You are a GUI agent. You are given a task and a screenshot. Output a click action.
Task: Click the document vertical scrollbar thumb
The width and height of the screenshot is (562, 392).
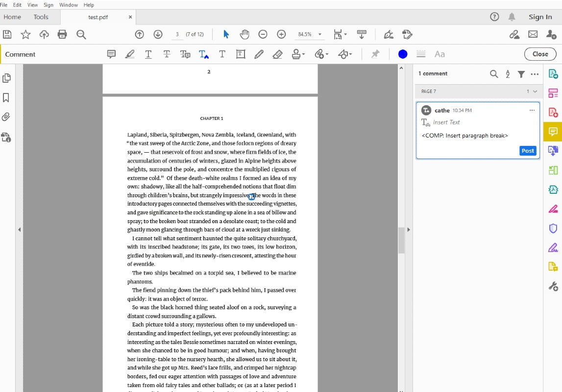coord(401,240)
